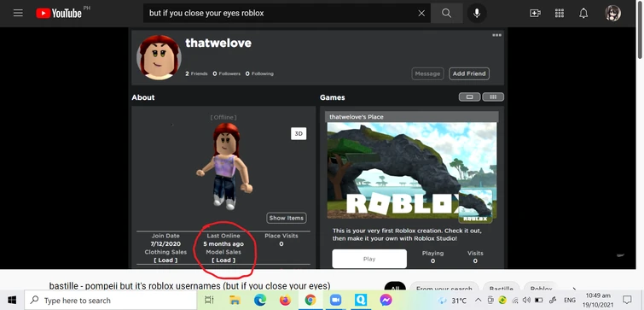
Task: Load Clothing Sales value
Action: 165,260
